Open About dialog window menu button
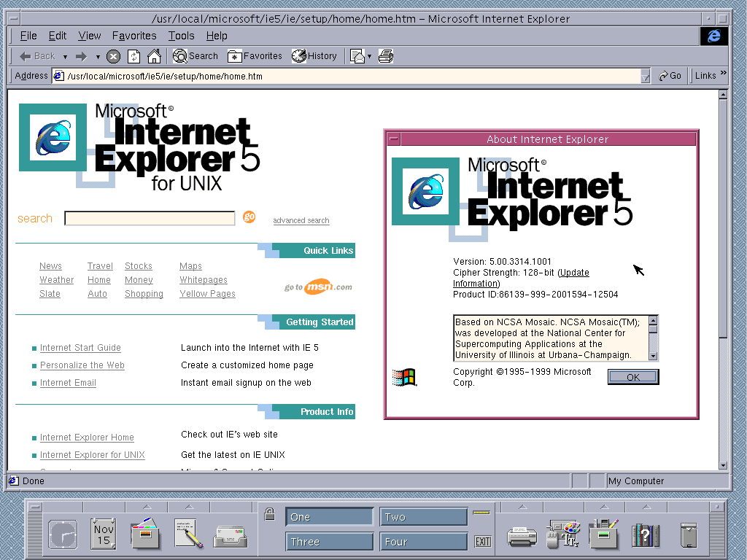The image size is (747, 560). point(393,139)
